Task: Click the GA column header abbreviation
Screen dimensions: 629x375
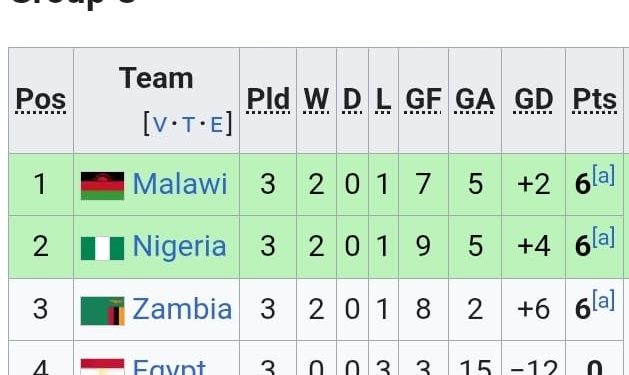Action: tap(475, 99)
